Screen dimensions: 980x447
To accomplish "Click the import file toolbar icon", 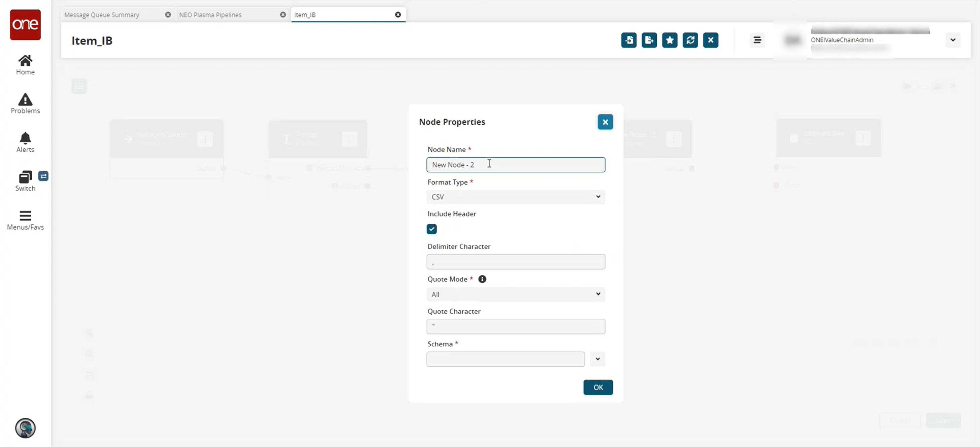I will pyautogui.click(x=628, y=40).
